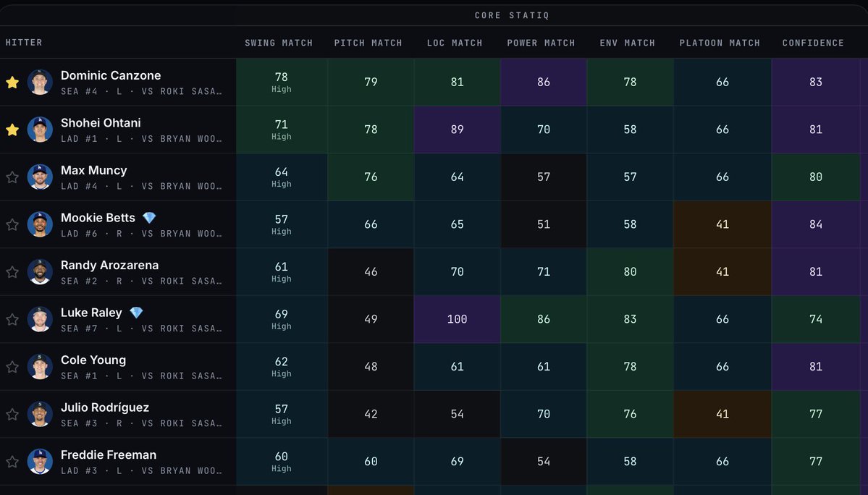868x495 pixels.
Task: Click Max Muncy's Pitch Match 76 cell
Action: click(x=371, y=177)
